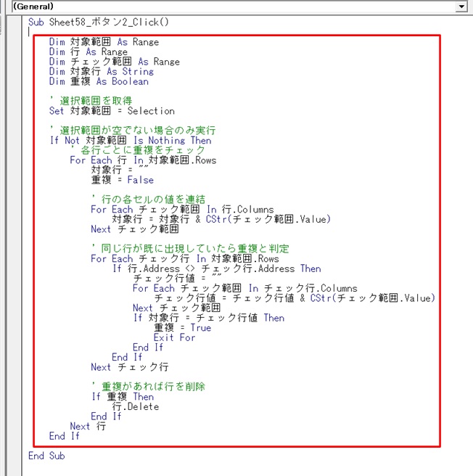The width and height of the screenshot is (473, 476).
Task: Click 'If 対象行 = チェック行値 Then' line
Action: [209, 318]
